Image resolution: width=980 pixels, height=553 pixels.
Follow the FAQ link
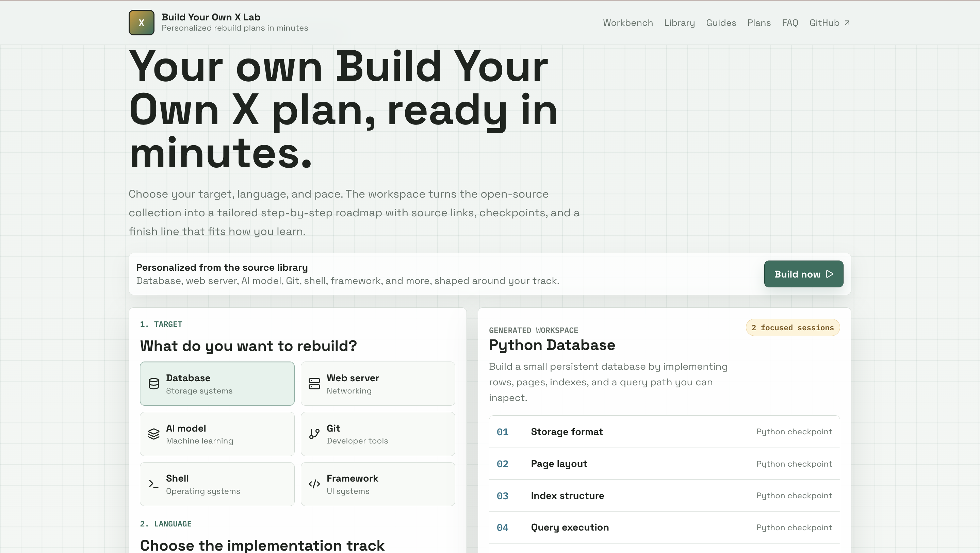790,23
